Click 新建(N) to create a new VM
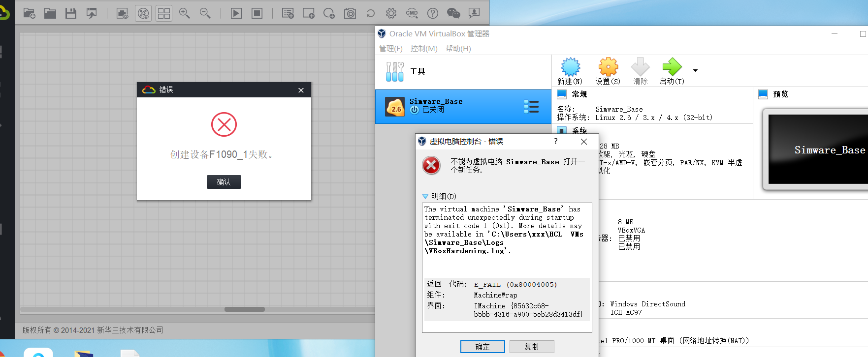Screen dimensions: 868x357 [570, 71]
